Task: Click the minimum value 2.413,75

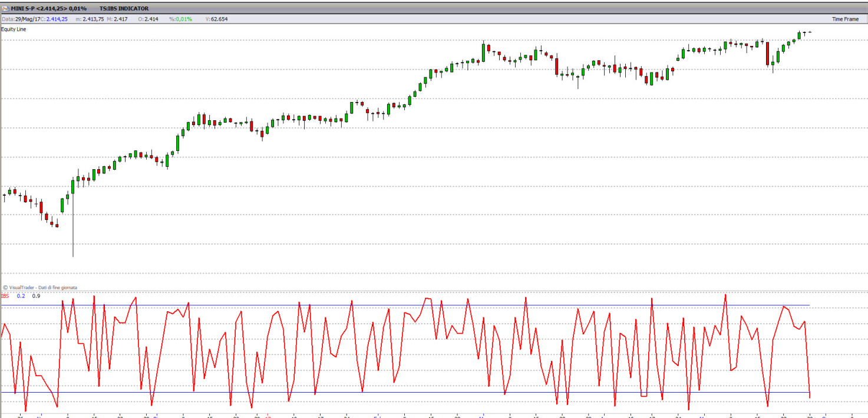Action: click(93, 19)
